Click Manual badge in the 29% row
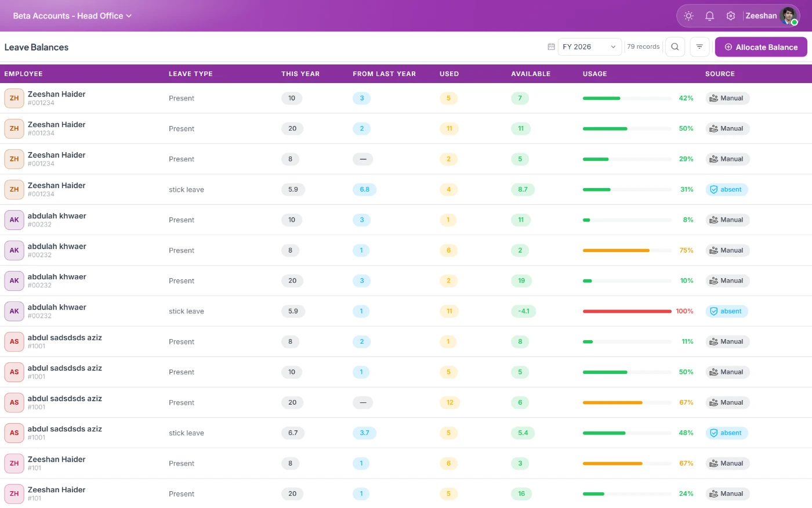The image size is (812, 508). tap(727, 159)
